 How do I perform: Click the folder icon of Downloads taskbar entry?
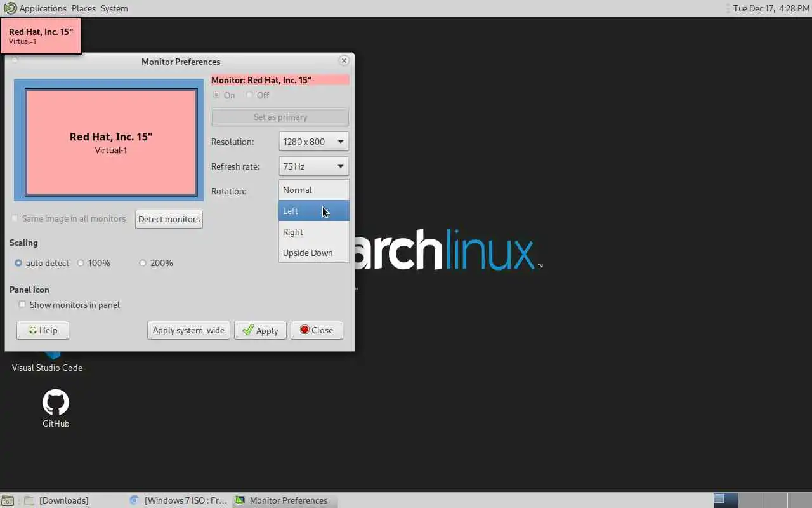(x=29, y=500)
